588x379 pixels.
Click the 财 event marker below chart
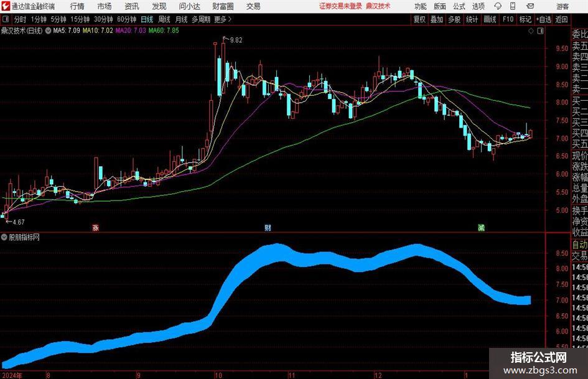pyautogui.click(x=268, y=227)
